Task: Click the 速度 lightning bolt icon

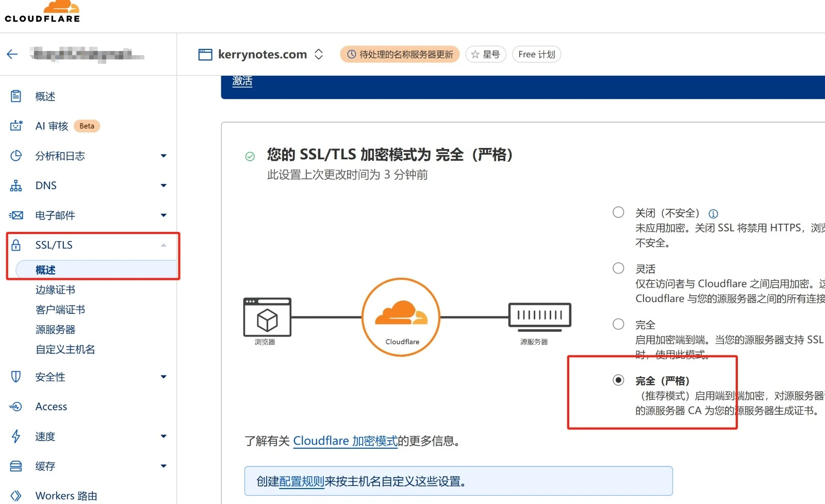Action: coord(16,436)
